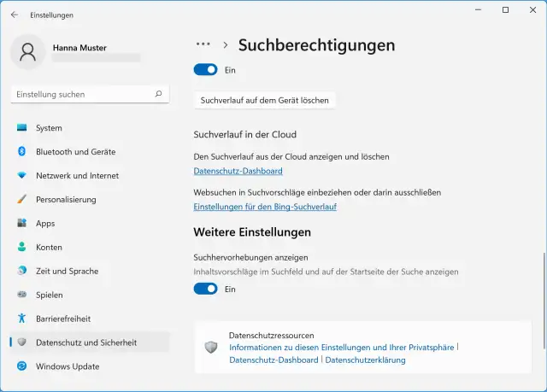Go back with the arrow button
Viewport: 547px width, 392px height.
pos(14,15)
